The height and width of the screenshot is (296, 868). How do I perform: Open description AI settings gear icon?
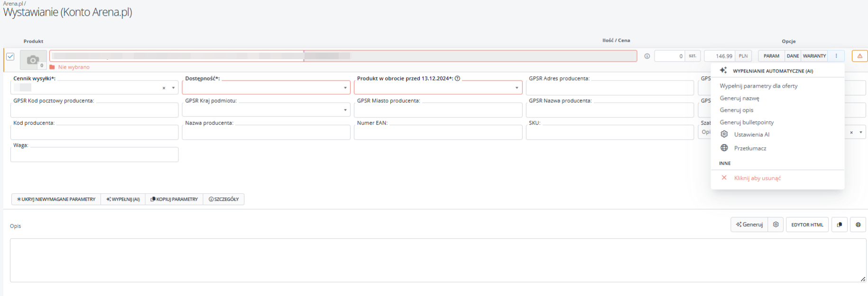(776, 224)
